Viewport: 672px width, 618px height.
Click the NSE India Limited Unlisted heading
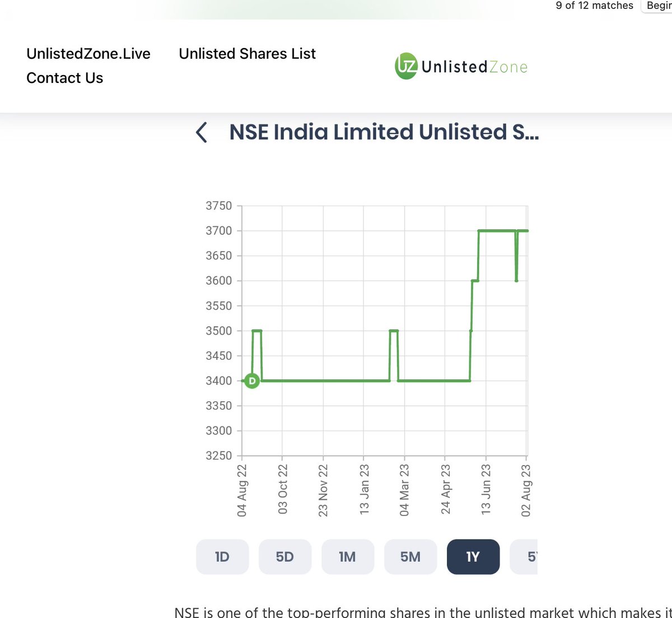(x=384, y=132)
